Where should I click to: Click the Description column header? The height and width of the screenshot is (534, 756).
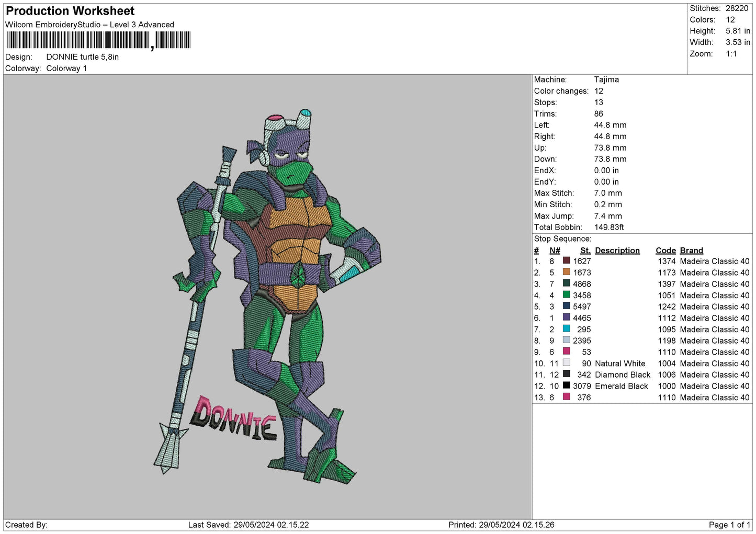pyautogui.click(x=617, y=251)
